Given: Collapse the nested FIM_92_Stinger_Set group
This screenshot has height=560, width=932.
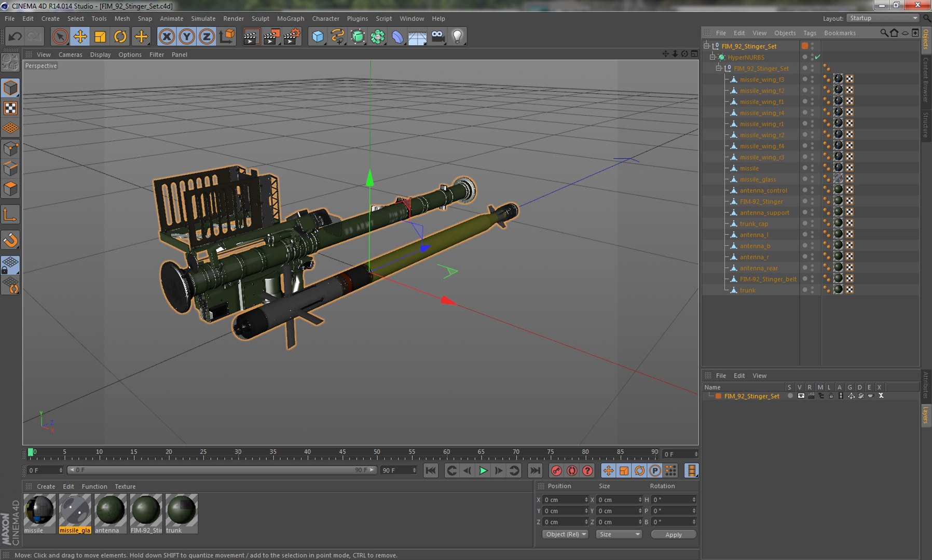Looking at the screenshot, I should pyautogui.click(x=719, y=68).
